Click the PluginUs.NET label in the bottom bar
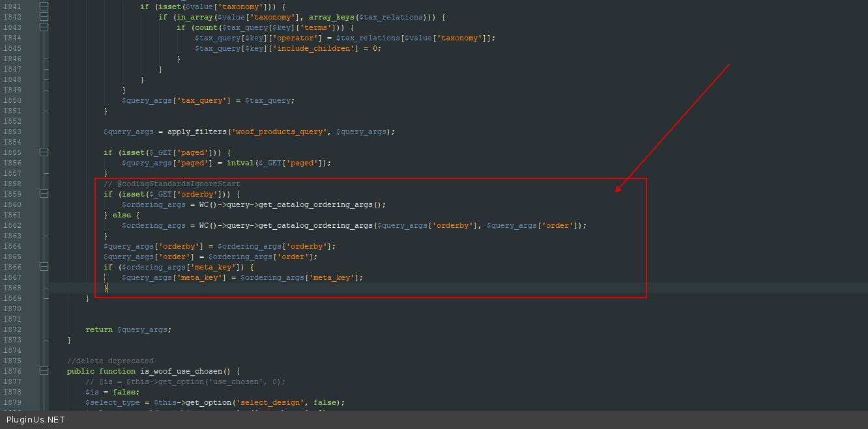The height and width of the screenshot is (429, 868). 36,420
